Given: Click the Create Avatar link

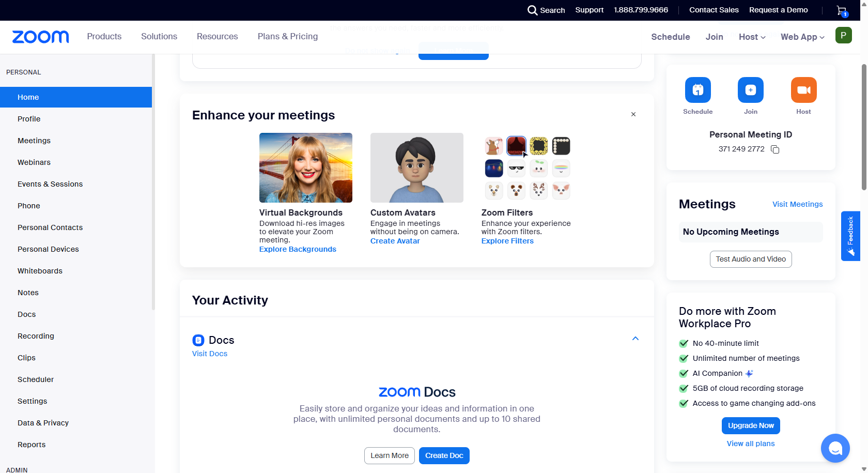Looking at the screenshot, I should (395, 241).
